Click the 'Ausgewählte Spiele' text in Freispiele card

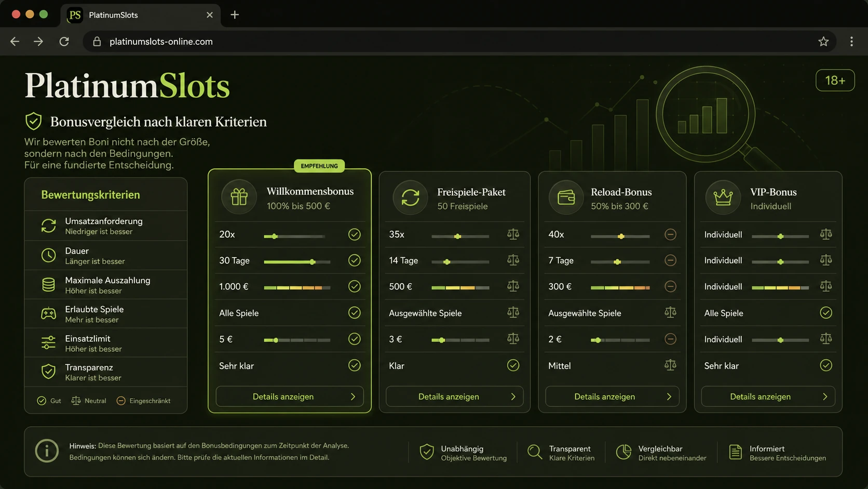(x=425, y=313)
